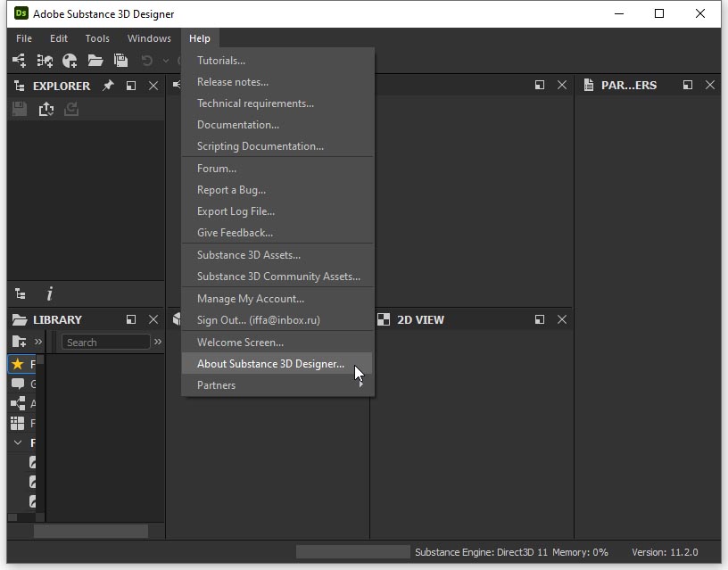
Task: Expand the chevrons right of Library search
Action: pyautogui.click(x=158, y=342)
